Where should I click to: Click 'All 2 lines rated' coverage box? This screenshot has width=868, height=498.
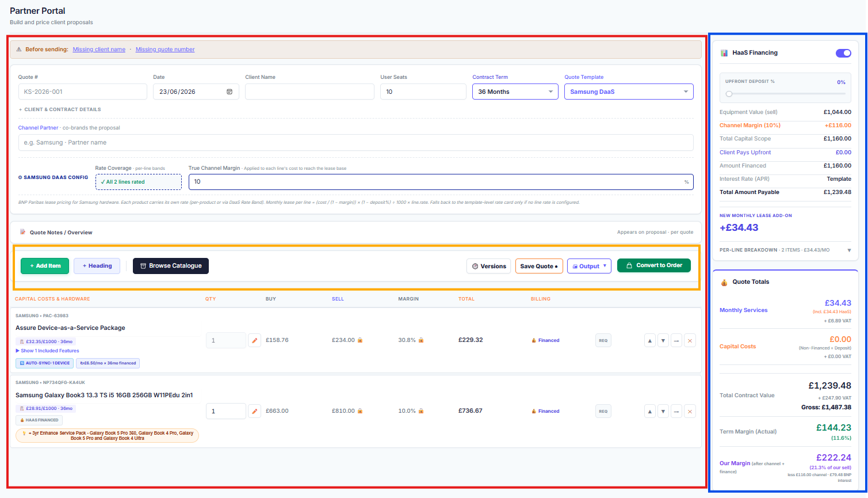pos(138,182)
